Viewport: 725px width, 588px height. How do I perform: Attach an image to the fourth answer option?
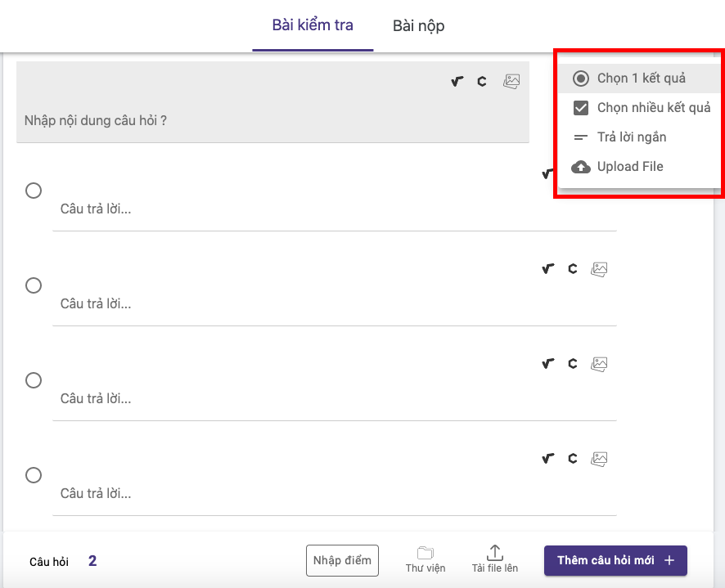(x=598, y=458)
